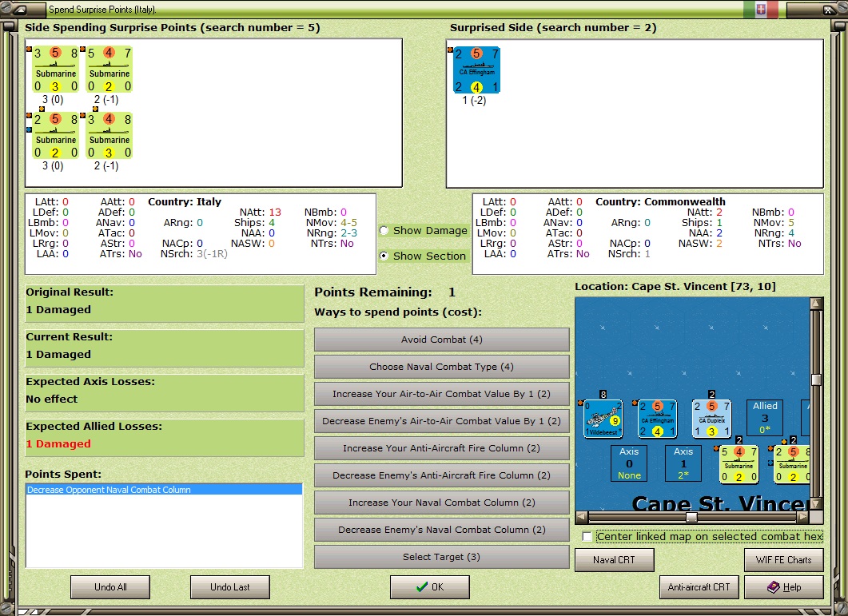Click the flag icon in the title bar
Image resolution: width=848 pixels, height=616 pixels.
tap(760, 10)
